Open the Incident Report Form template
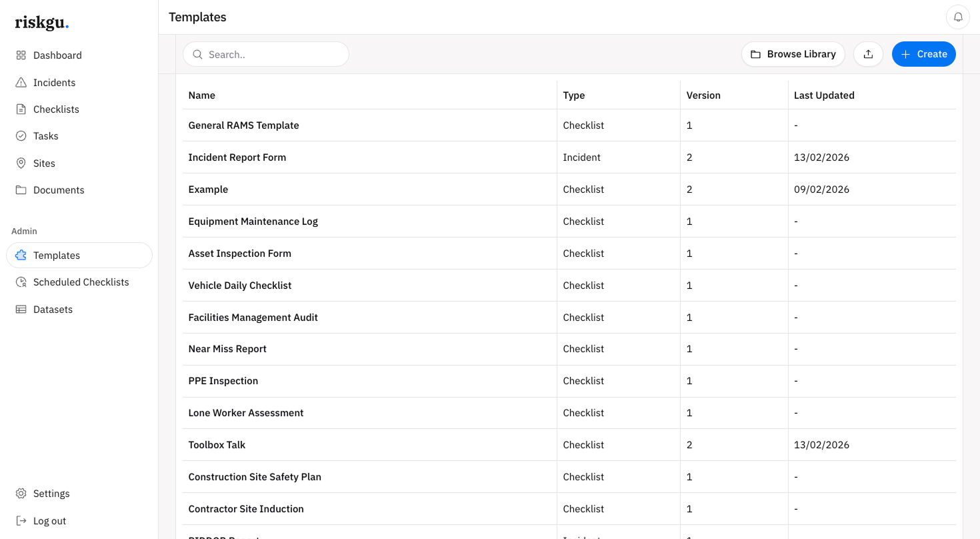This screenshot has height=539, width=980. (x=237, y=157)
